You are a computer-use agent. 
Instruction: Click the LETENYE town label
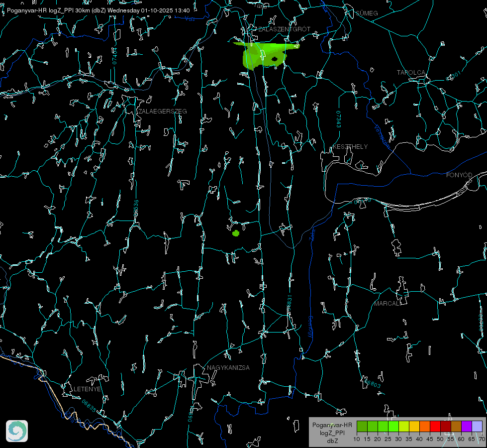click(88, 389)
